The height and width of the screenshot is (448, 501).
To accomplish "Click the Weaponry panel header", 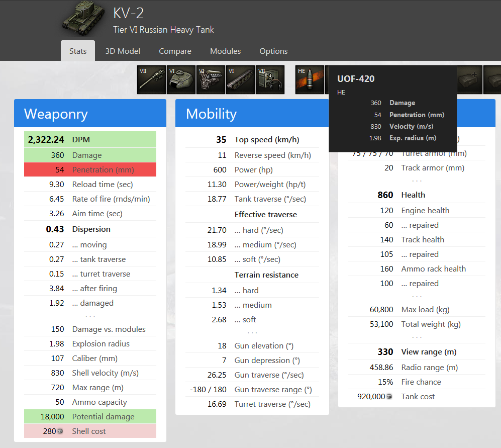I will click(x=90, y=113).
